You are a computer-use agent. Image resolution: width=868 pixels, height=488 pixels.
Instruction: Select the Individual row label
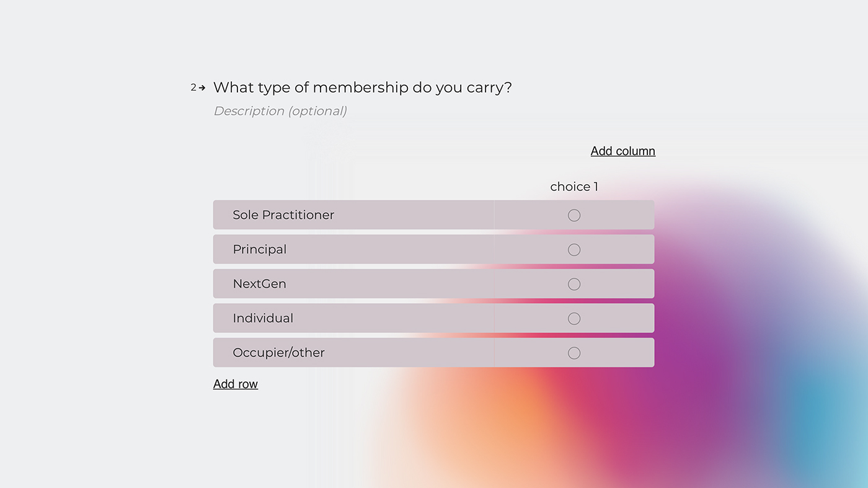[x=263, y=318]
